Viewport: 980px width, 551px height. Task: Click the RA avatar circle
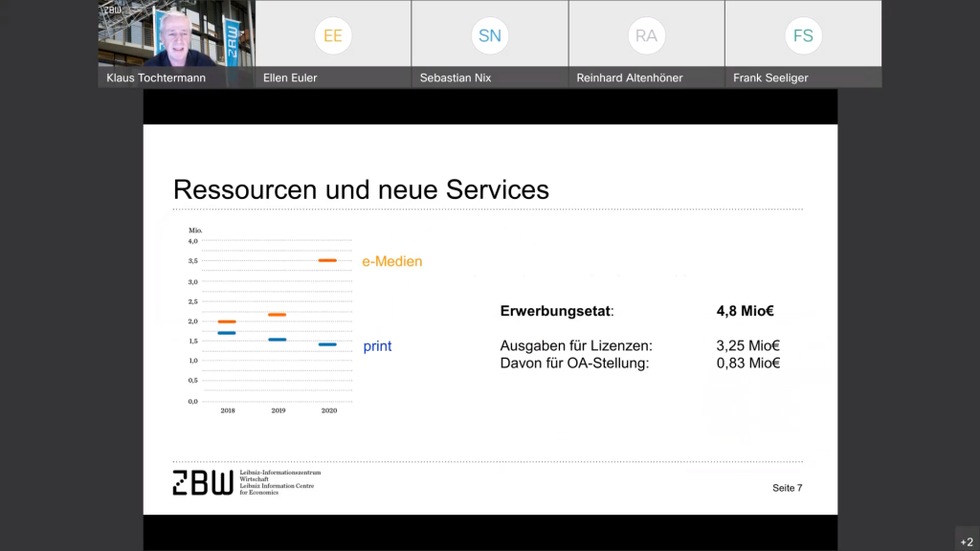(646, 36)
